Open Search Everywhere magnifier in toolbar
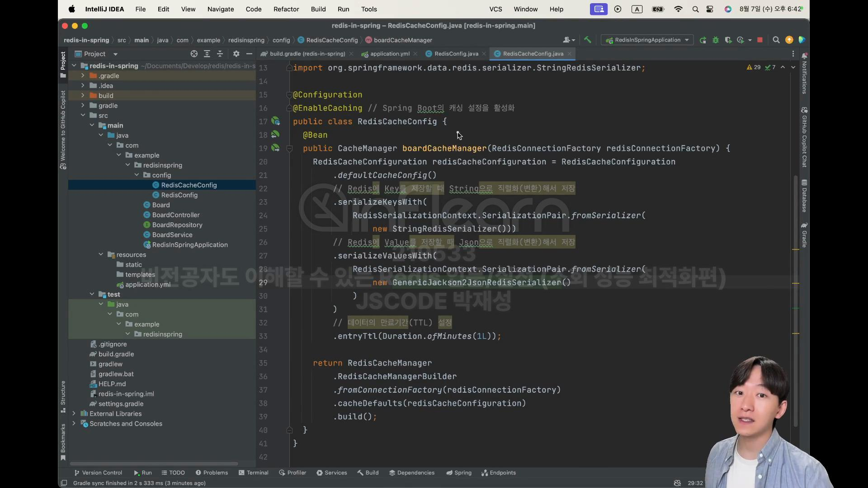 (x=776, y=40)
